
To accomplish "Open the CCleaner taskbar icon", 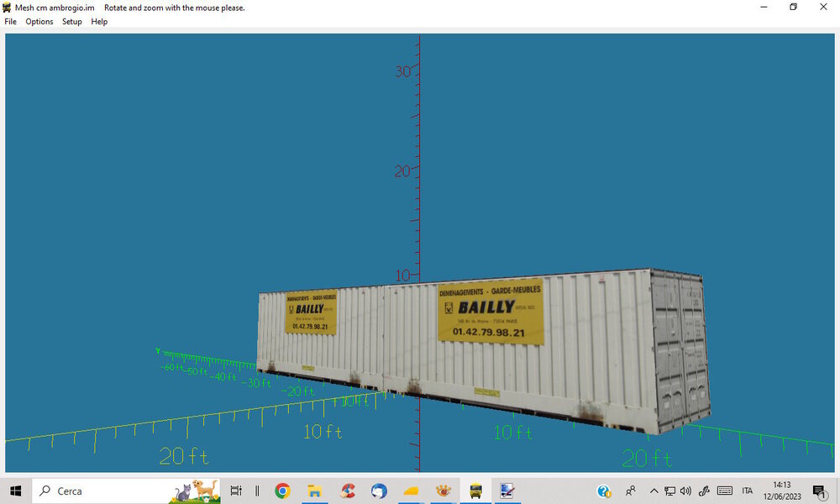I will point(348,491).
